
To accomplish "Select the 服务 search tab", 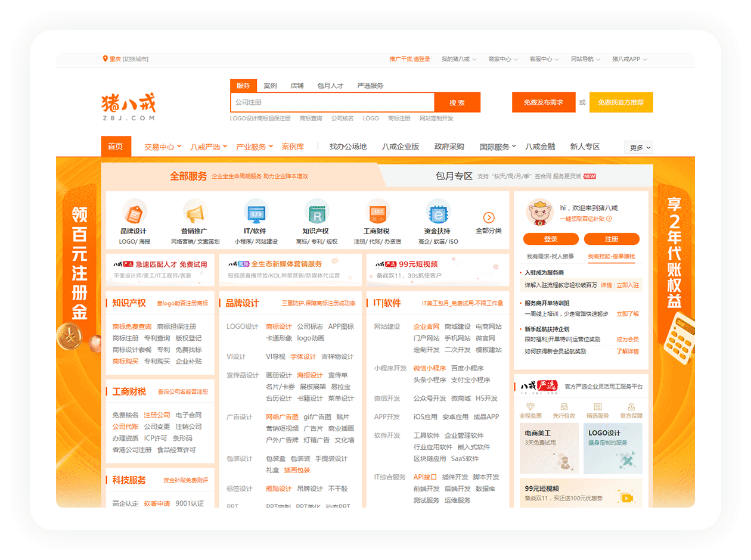I will [x=243, y=86].
